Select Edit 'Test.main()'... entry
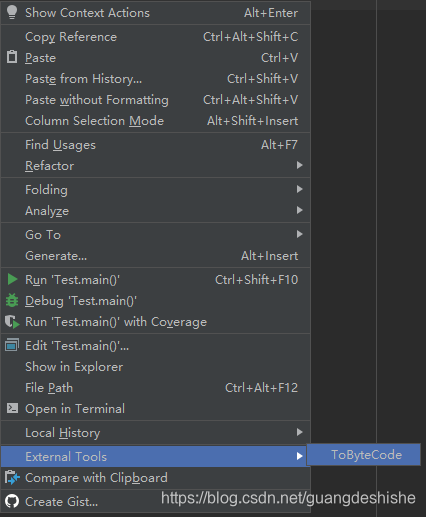The image size is (426, 517). point(156,346)
